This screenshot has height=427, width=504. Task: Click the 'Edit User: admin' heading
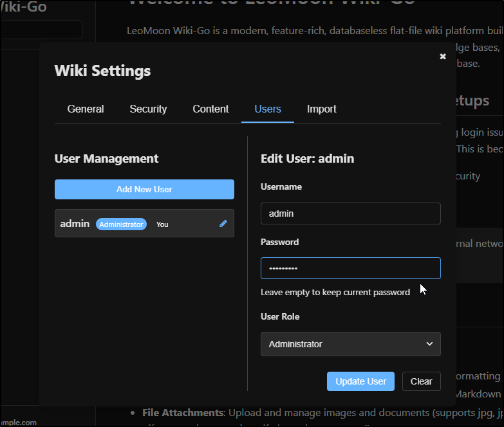click(307, 159)
